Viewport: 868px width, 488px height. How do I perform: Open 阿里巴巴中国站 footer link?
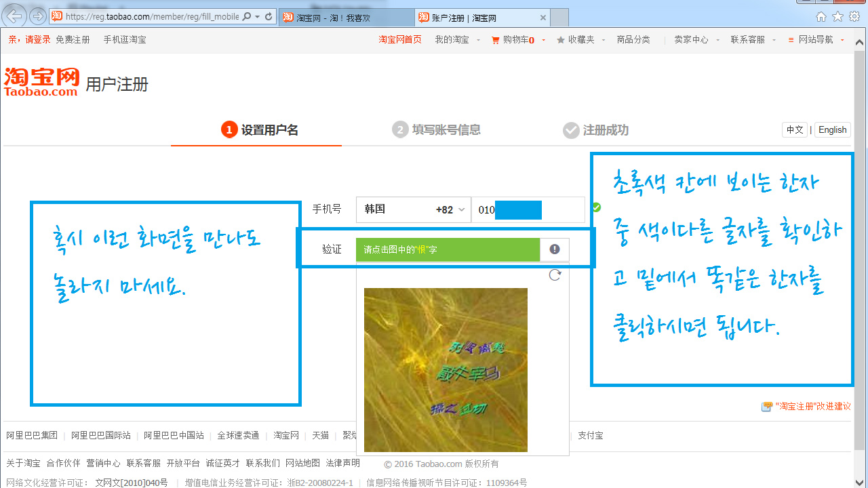click(x=174, y=436)
